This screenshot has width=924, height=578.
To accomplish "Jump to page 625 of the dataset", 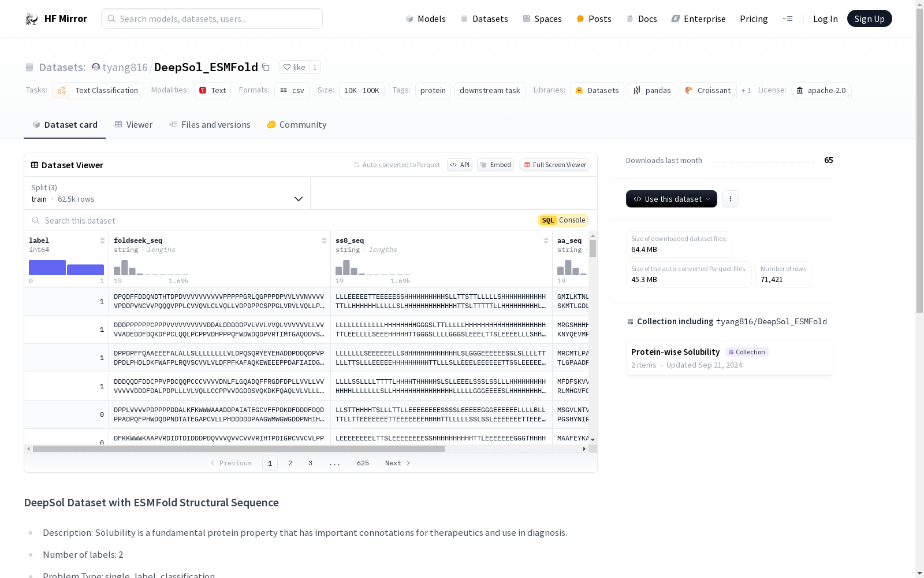I will click(x=363, y=463).
